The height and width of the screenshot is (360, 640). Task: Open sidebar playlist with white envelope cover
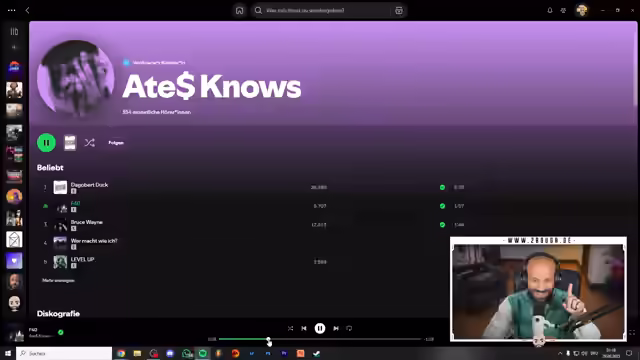click(x=14, y=240)
